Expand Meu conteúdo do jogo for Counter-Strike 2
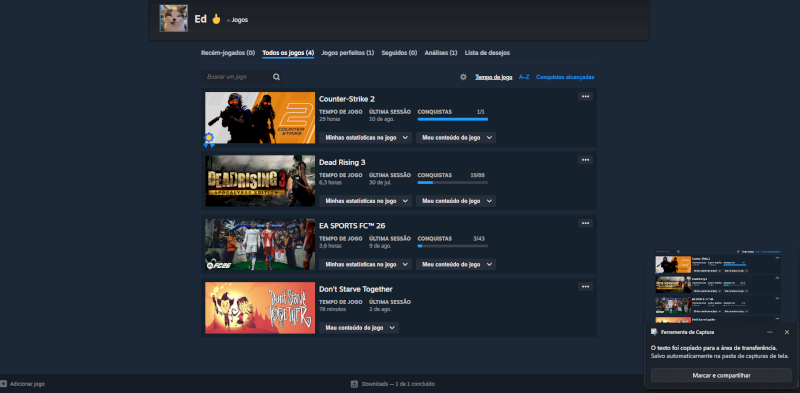This screenshot has width=800, height=393. click(x=456, y=138)
